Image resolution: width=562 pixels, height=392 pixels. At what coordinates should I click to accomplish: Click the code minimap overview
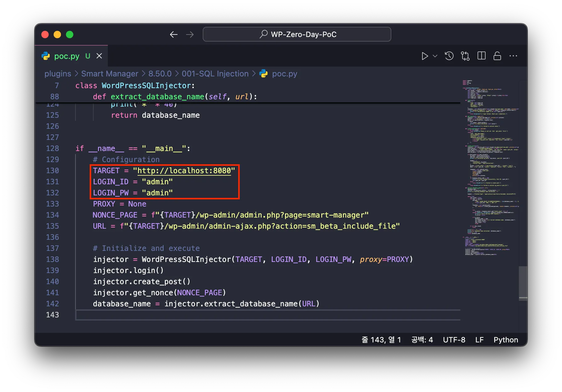[490, 168]
